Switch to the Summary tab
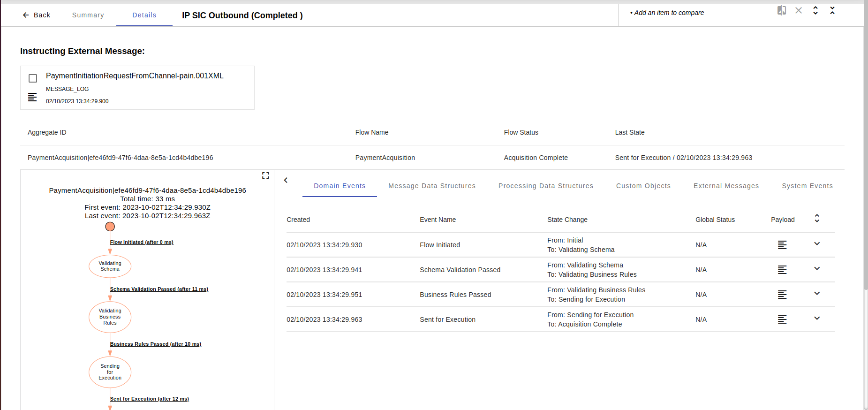The image size is (868, 410). click(x=88, y=15)
